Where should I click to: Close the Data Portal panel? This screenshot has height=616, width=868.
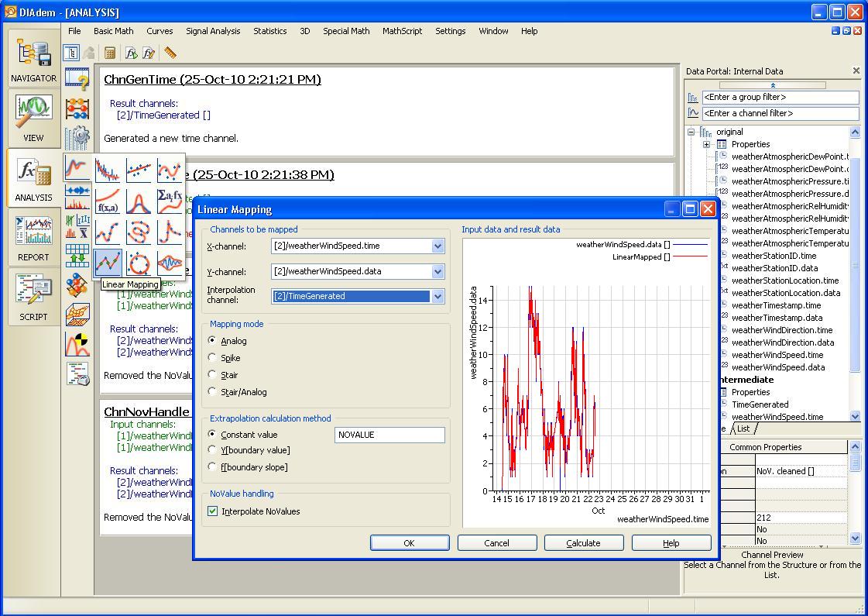tap(856, 71)
